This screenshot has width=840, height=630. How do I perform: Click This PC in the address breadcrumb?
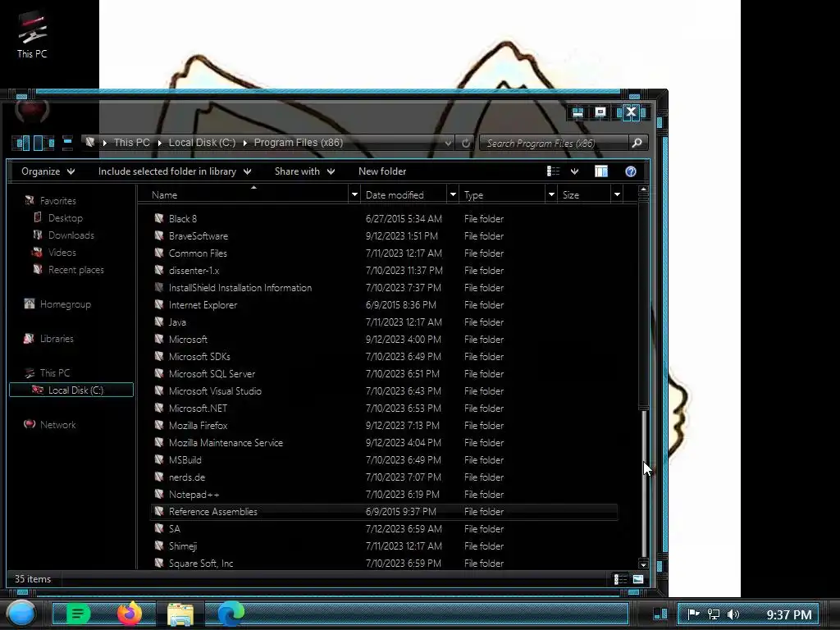132,143
